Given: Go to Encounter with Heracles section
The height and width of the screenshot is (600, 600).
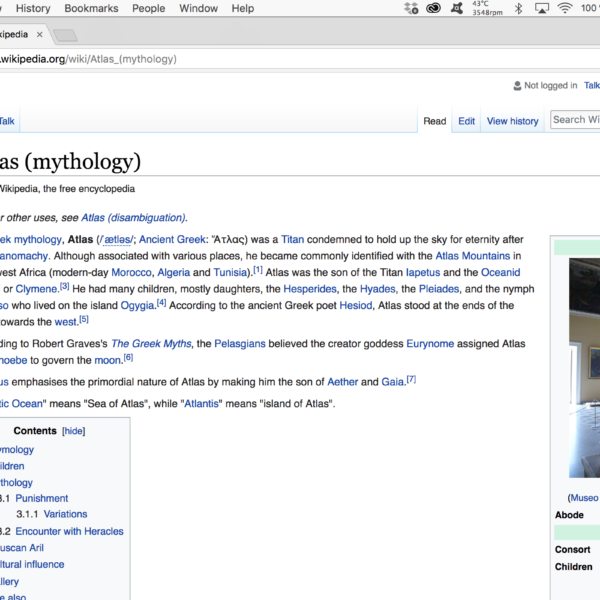Looking at the screenshot, I should 69,531.
